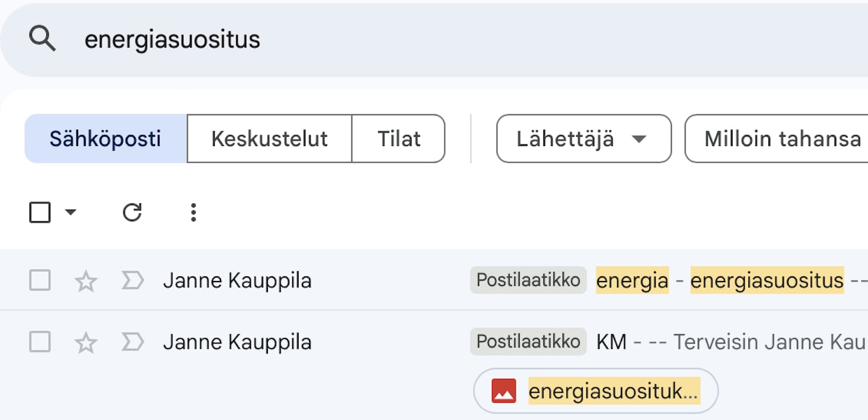Switch to the Keskustelut tab
This screenshot has height=420, width=868.
pyautogui.click(x=269, y=139)
